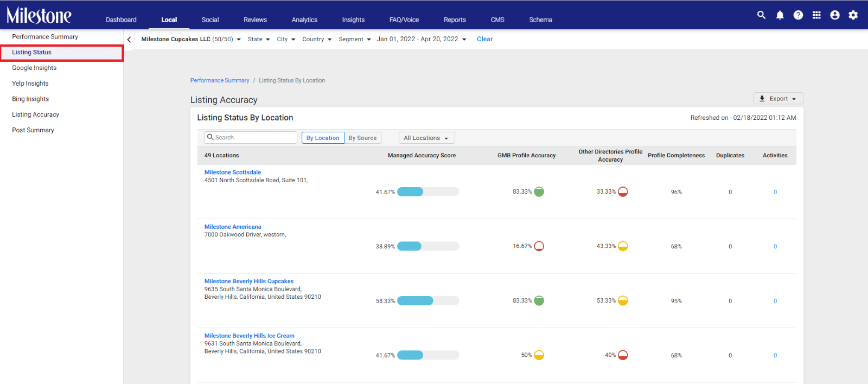Expand the City filter dropdown
Image resolution: width=868 pixels, height=384 pixels.
click(x=286, y=39)
